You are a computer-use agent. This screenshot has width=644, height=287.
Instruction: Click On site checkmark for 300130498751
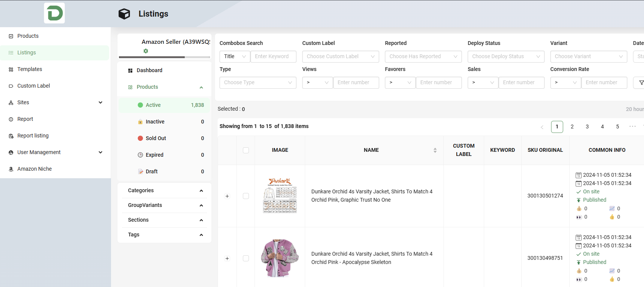coord(579,254)
